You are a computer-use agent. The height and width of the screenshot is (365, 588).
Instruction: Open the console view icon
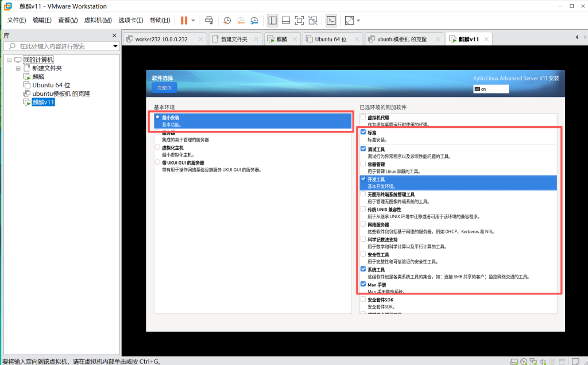(x=331, y=20)
